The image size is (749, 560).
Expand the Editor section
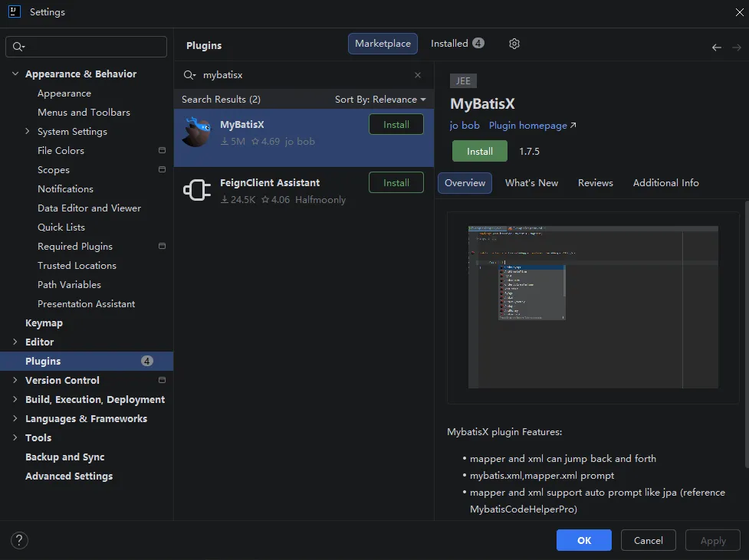15,342
